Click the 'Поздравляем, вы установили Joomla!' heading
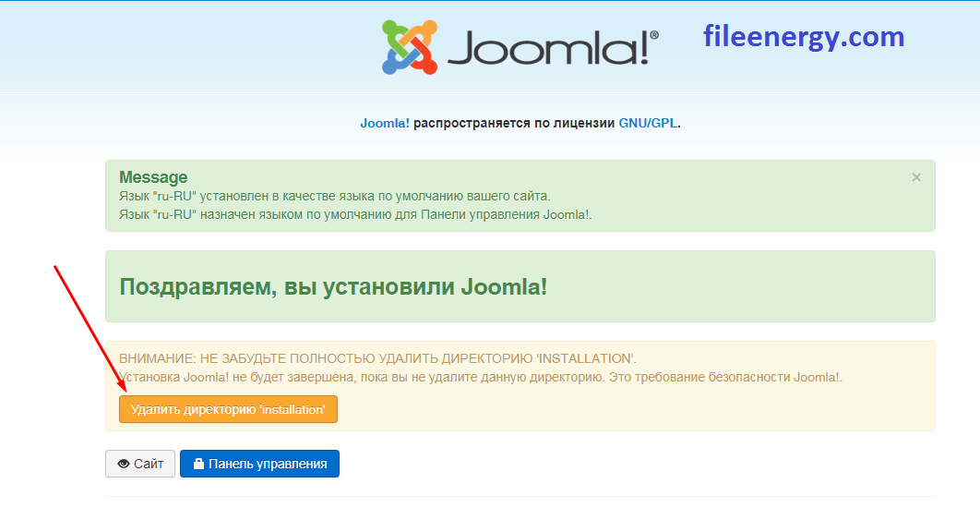This screenshot has height=532, width=980. pos(333,286)
